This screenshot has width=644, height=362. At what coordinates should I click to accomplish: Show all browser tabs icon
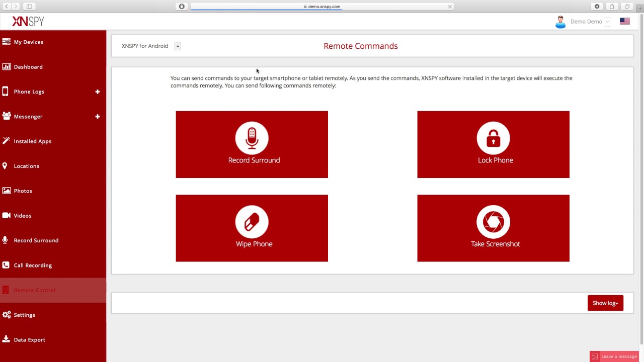point(627,7)
